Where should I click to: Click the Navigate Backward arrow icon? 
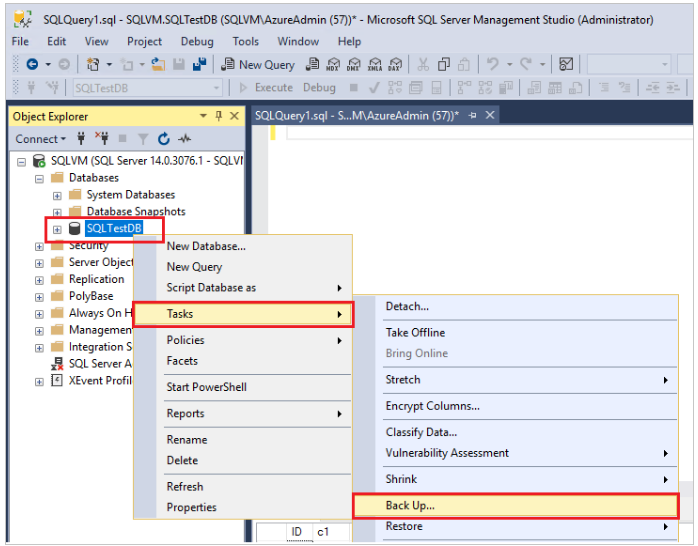click(x=32, y=65)
